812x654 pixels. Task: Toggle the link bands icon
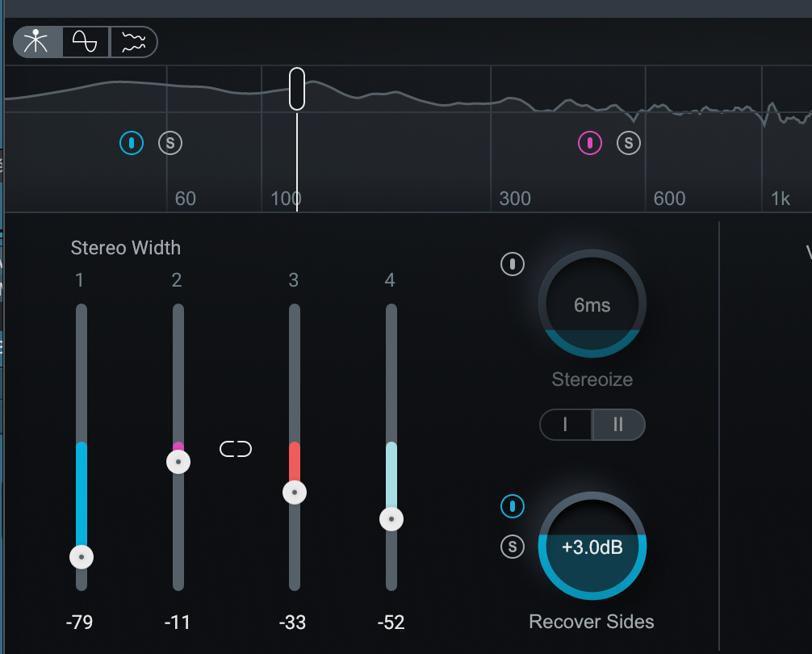pyautogui.click(x=236, y=449)
